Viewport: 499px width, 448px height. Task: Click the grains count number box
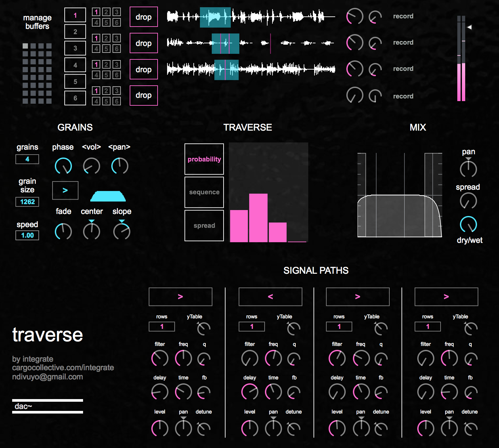27,159
